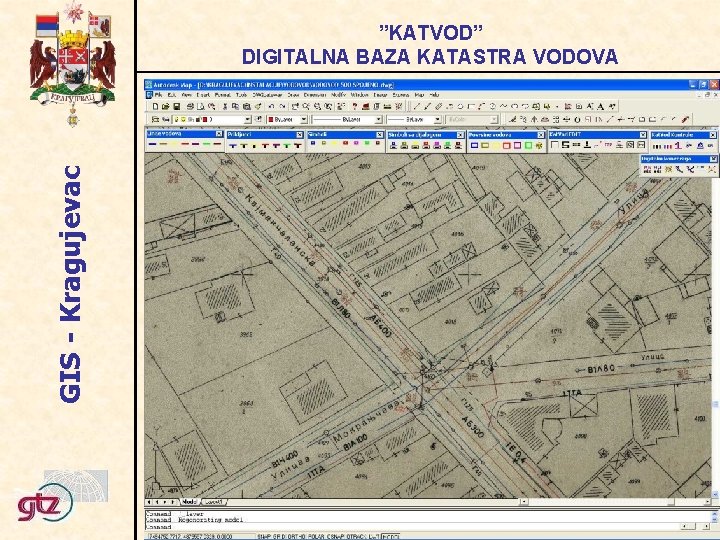Viewport: 720px width, 540px height.
Task: Click the Cut scissors icon
Action: (225, 107)
